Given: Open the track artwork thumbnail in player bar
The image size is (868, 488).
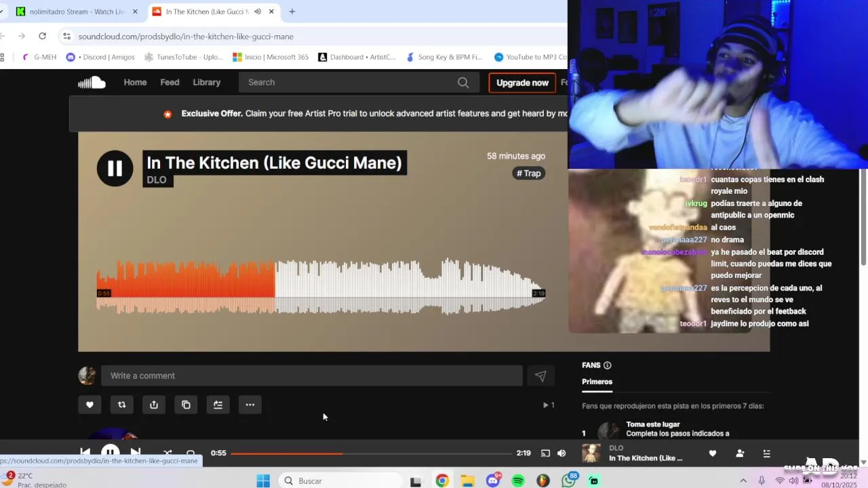Looking at the screenshot, I should tap(591, 453).
